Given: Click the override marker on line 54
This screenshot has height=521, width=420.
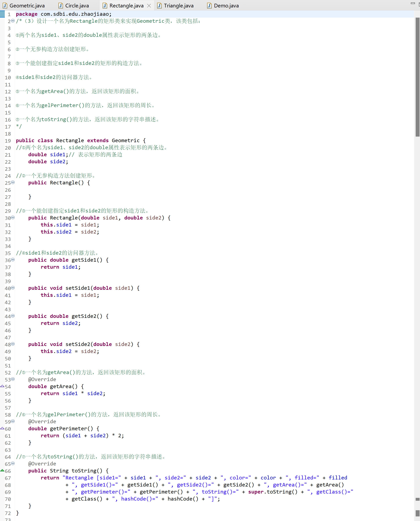Looking at the screenshot, I should click(x=2, y=386).
